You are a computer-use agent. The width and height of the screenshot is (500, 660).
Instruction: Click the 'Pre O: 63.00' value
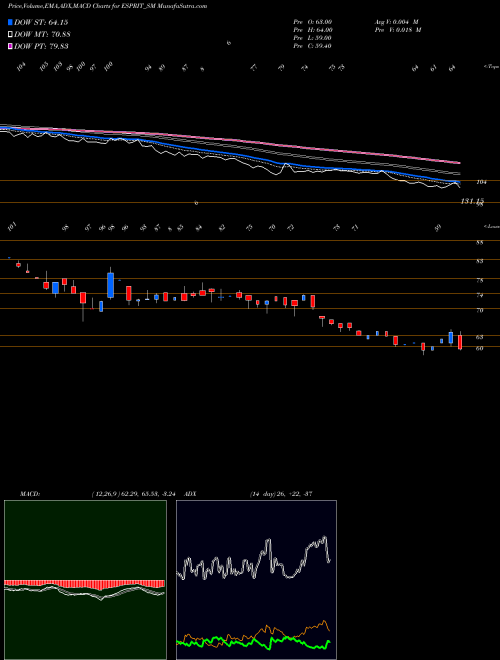point(313,22)
